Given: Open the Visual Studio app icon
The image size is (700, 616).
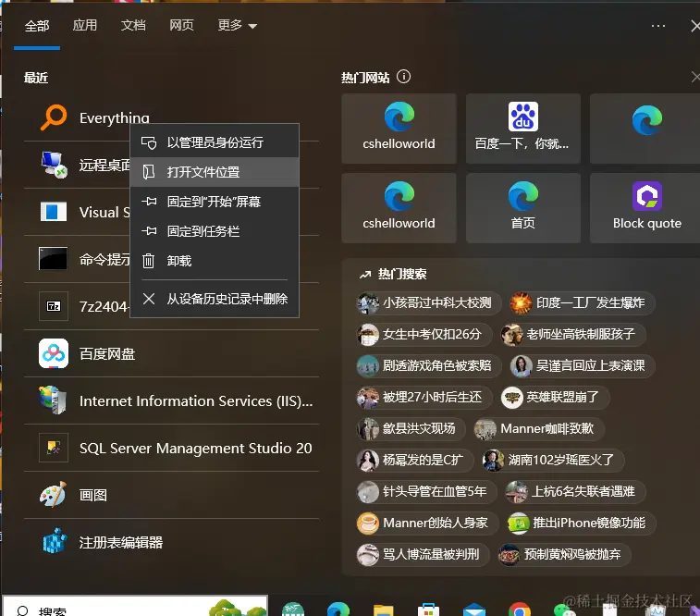Looking at the screenshot, I should coord(54,212).
